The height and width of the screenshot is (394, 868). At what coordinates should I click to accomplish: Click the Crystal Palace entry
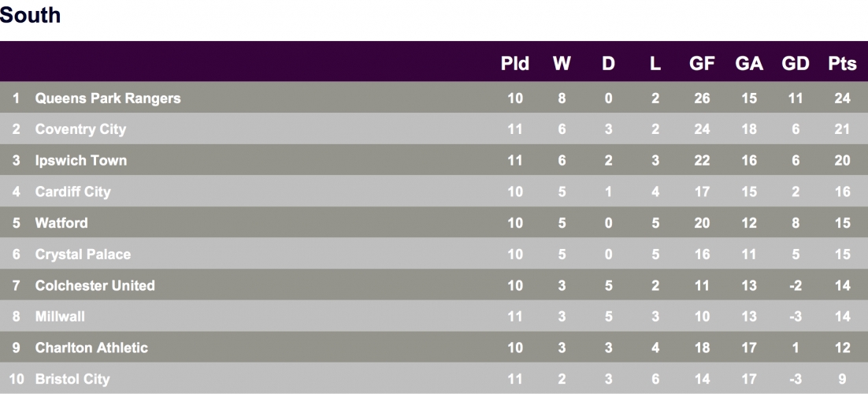tap(83, 255)
